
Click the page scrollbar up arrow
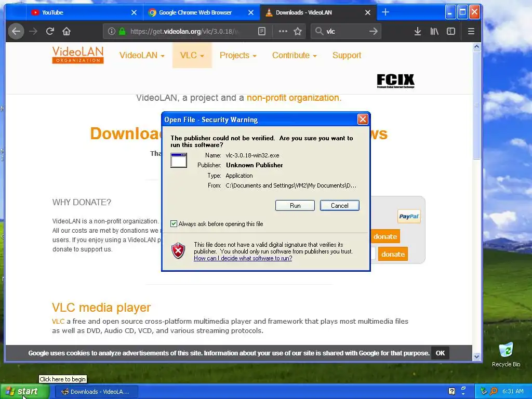click(x=477, y=46)
